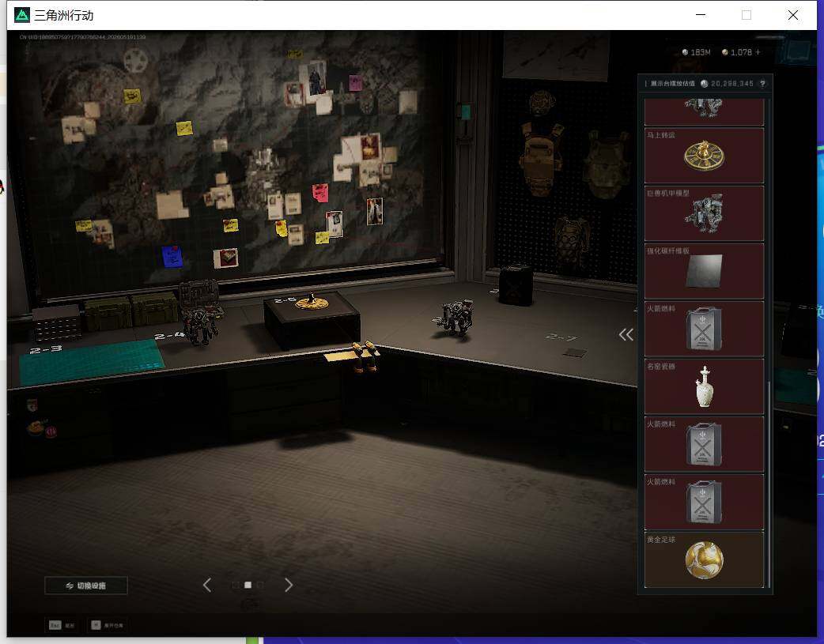Click the golden turntable on the black box

[312, 302]
